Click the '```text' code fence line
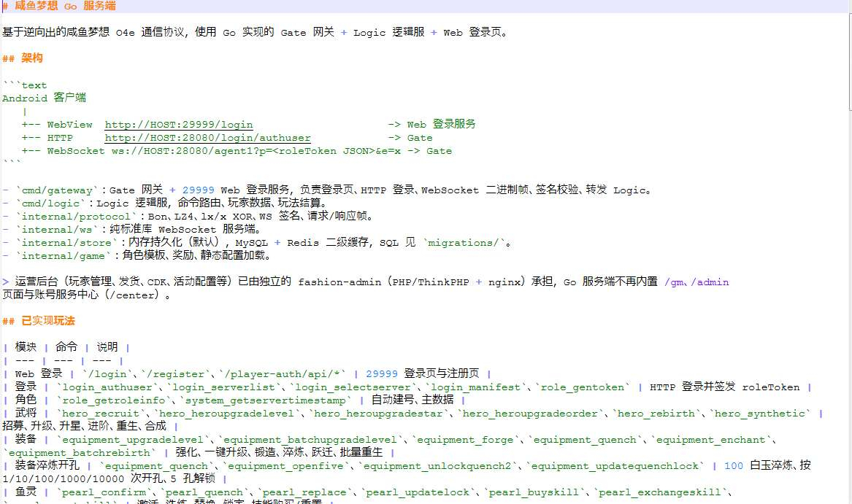The width and height of the screenshot is (852, 504). click(24, 85)
